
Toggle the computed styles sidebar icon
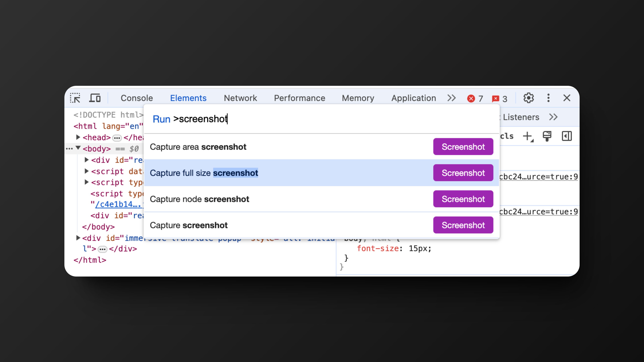pos(567,136)
